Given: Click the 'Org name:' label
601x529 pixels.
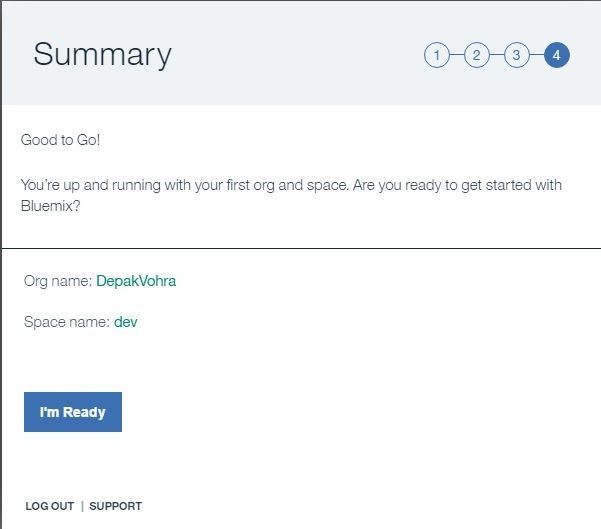Looking at the screenshot, I should [58, 281].
